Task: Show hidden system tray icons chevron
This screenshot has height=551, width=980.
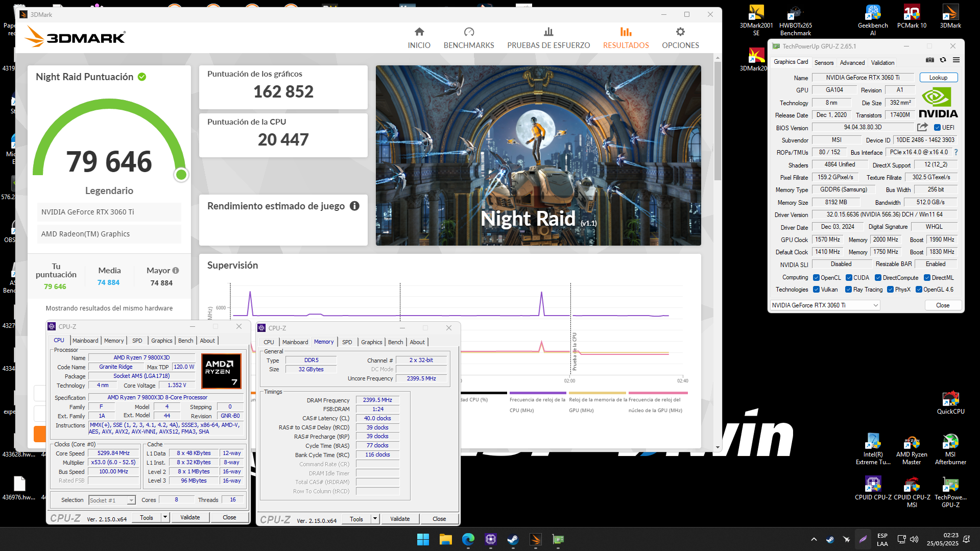Action: pos(814,539)
